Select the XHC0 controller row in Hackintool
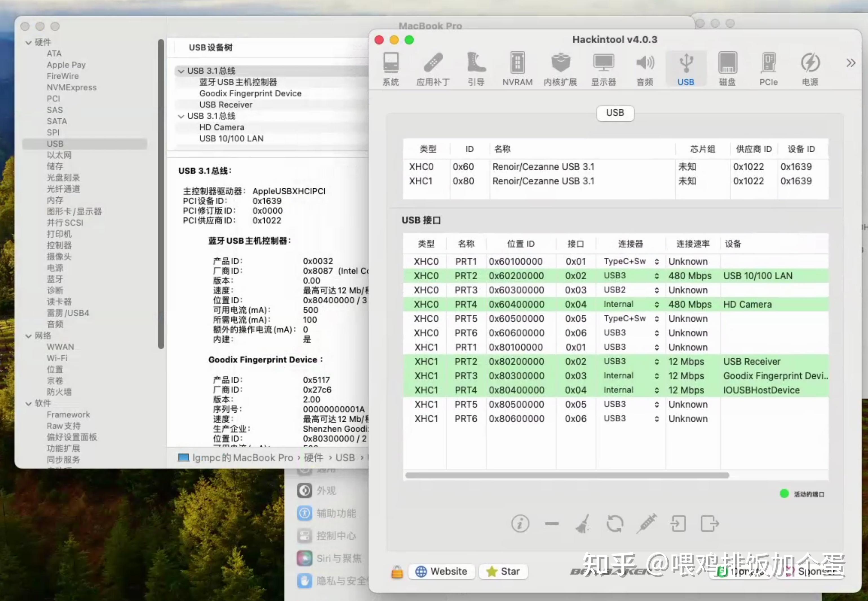Viewport: 868px width, 601px height. click(x=615, y=166)
